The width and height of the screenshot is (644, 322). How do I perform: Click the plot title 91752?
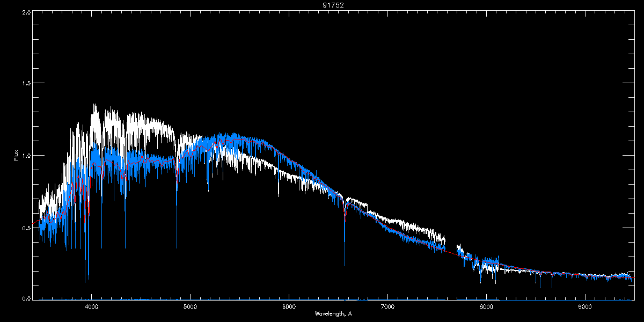coord(333,5)
